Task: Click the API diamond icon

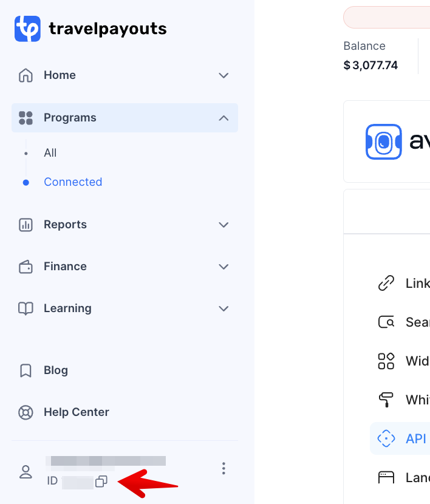Action: pyautogui.click(x=386, y=439)
